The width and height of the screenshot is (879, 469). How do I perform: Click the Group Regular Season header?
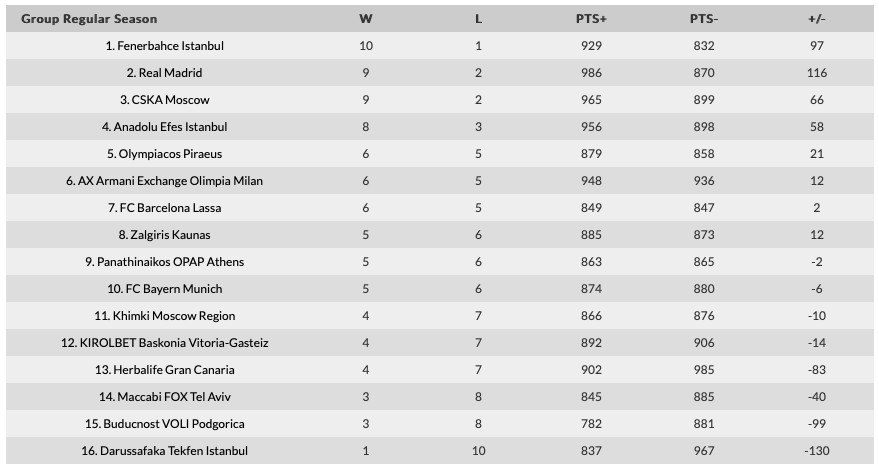click(89, 19)
